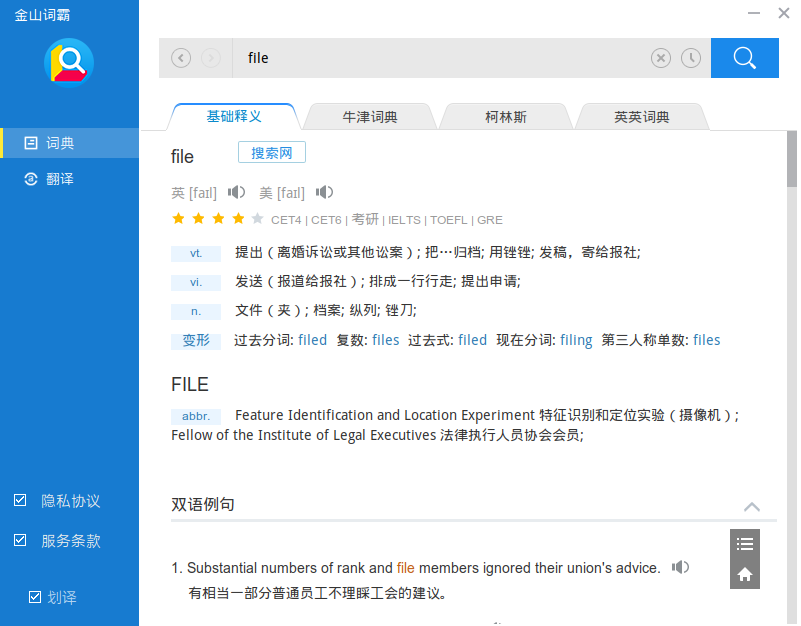
Task: Open the past tense link filed
Action: 473,340
